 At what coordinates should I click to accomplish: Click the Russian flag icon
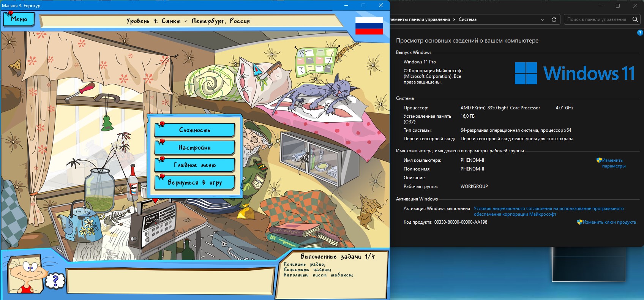click(369, 25)
